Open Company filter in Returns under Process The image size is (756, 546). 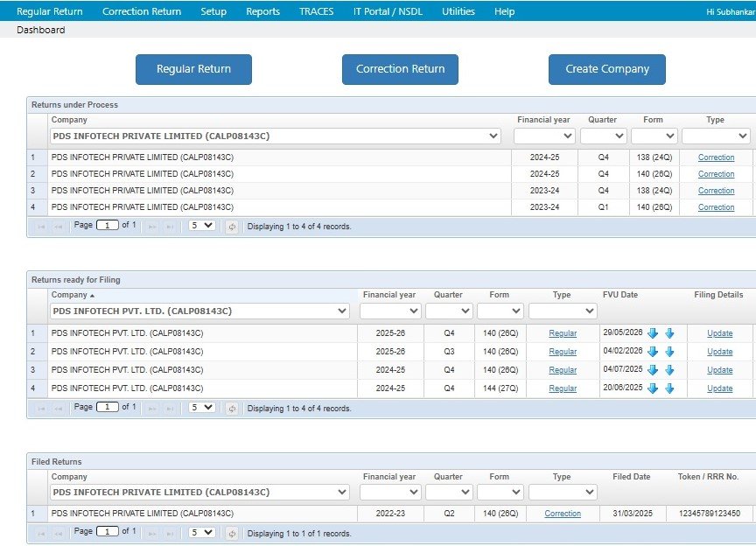(276, 136)
